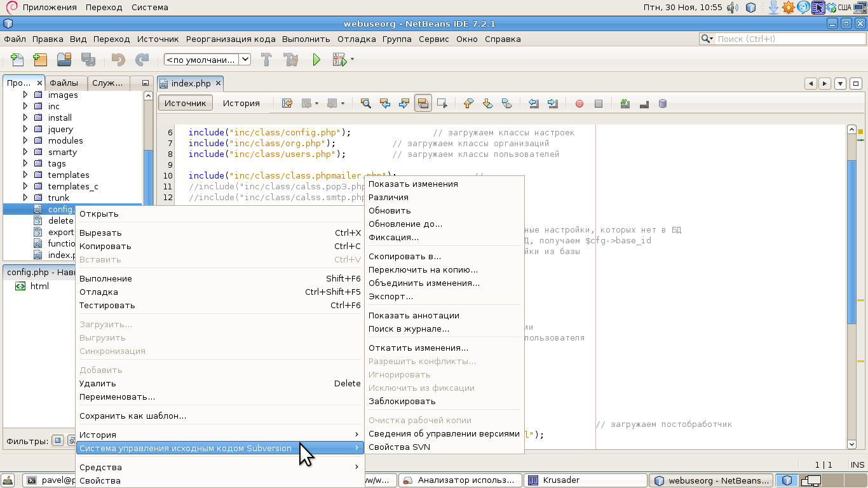Viewport: 868px width, 488px height.
Task: Click the Build Project hammer icon
Action: [267, 60]
